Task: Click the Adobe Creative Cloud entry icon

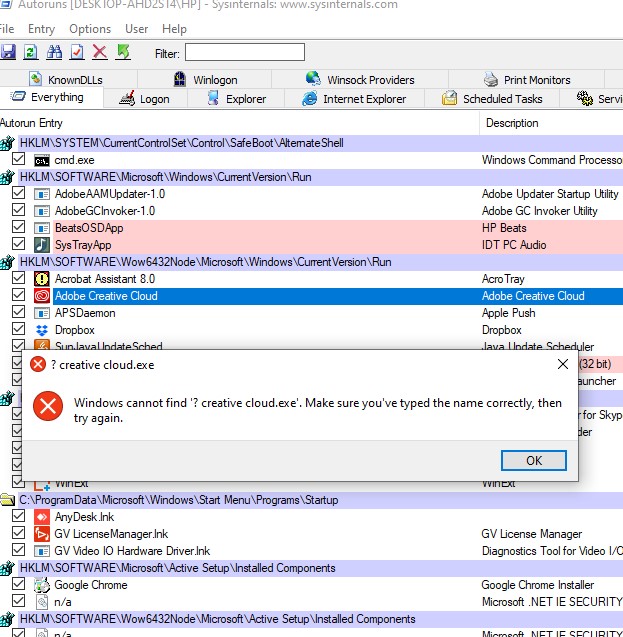Action: tap(41, 296)
